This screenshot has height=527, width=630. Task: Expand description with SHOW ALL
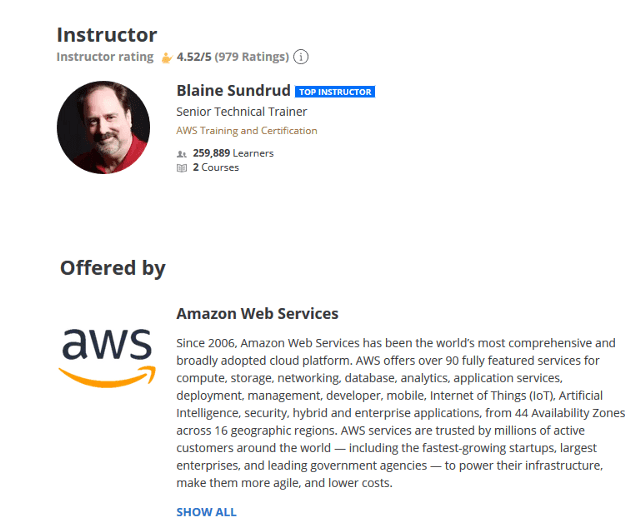206,512
